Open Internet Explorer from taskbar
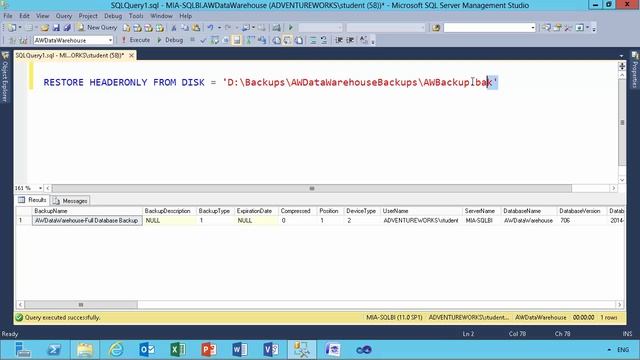Image resolution: width=640 pixels, height=360 pixels. 116,350
